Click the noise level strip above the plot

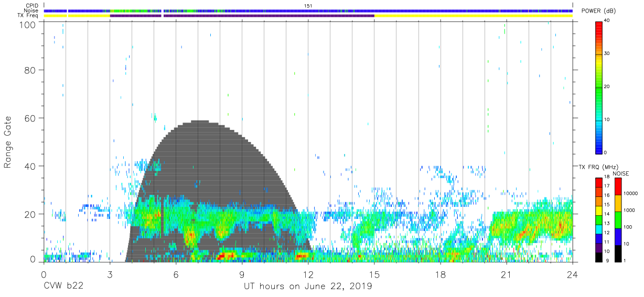click(308, 10)
